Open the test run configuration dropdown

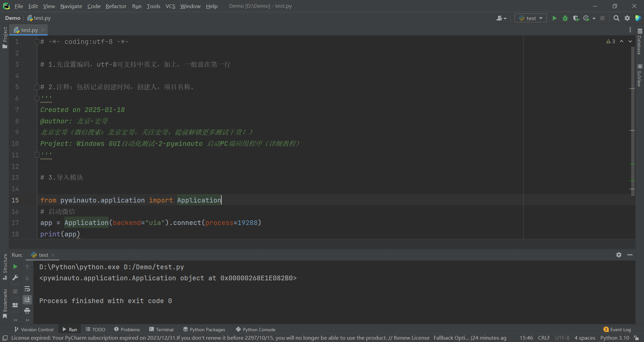click(531, 18)
